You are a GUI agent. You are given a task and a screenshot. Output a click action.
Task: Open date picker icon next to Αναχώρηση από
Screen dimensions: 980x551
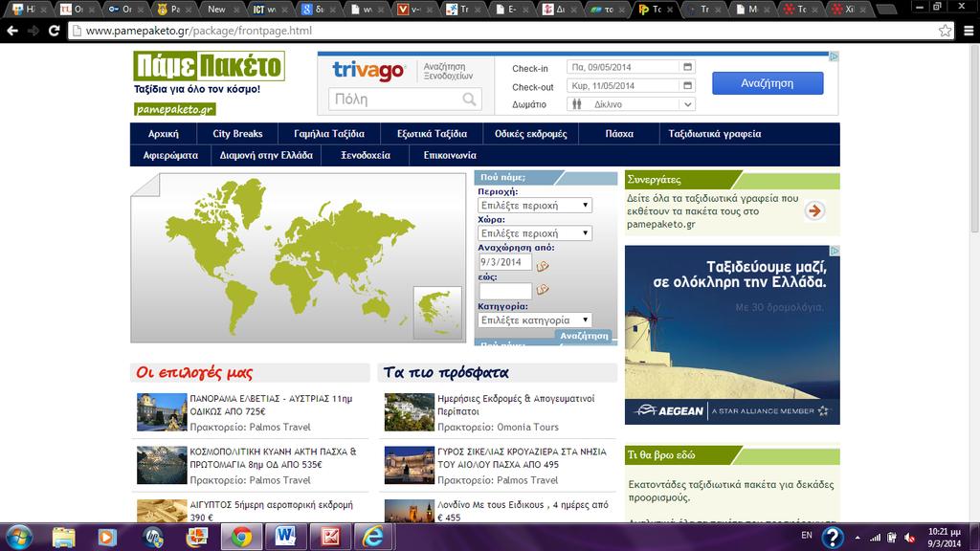point(543,266)
